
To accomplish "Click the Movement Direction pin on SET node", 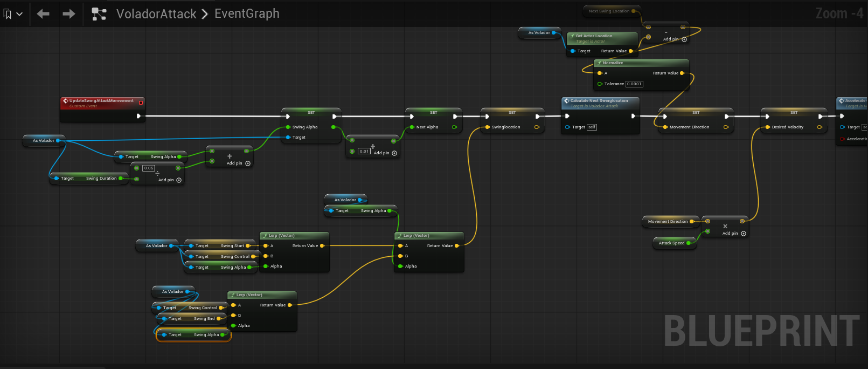I will (x=665, y=127).
